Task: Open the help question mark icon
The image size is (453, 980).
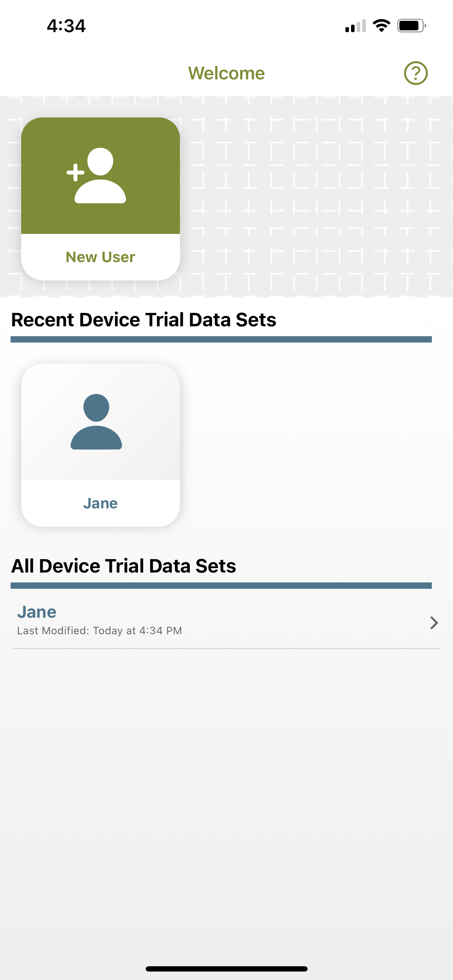Action: 415,73
